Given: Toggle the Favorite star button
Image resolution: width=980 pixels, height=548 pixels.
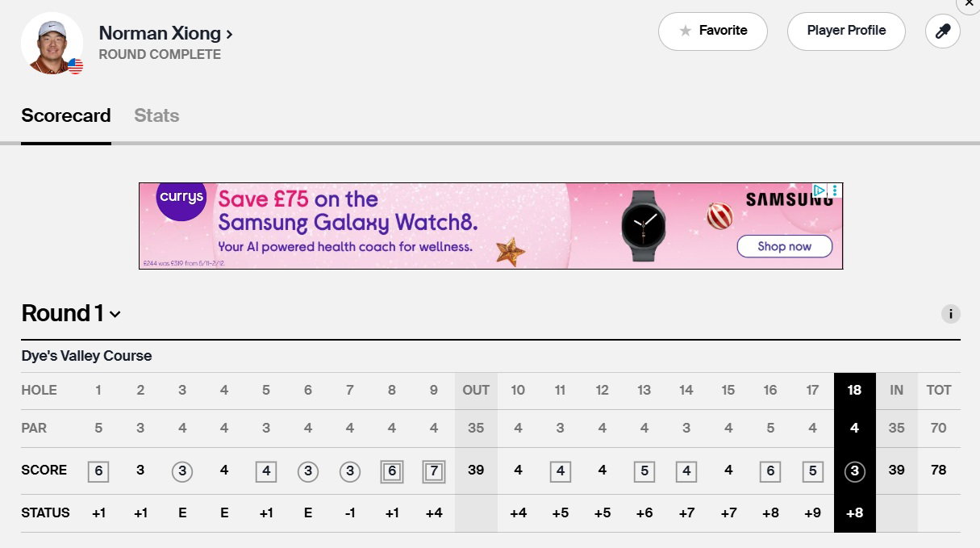Looking at the screenshot, I should [x=712, y=31].
